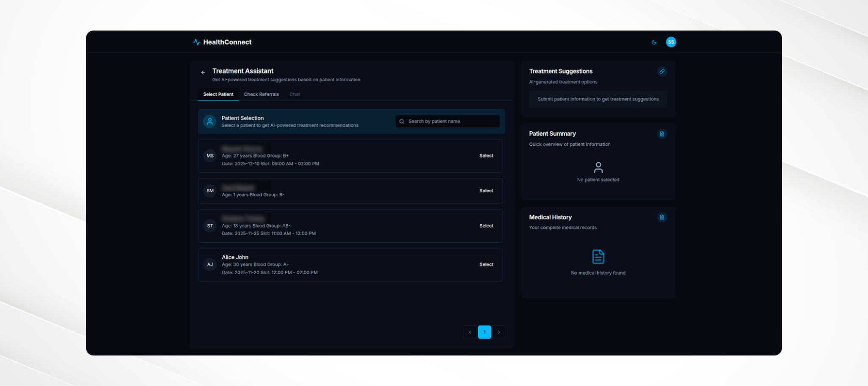This screenshot has height=386, width=868.
Task: Open the Chat tab
Action: pos(295,94)
